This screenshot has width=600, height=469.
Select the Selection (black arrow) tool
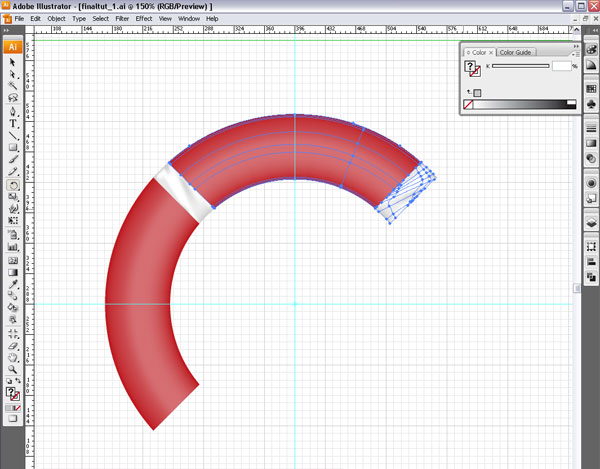pos(13,62)
